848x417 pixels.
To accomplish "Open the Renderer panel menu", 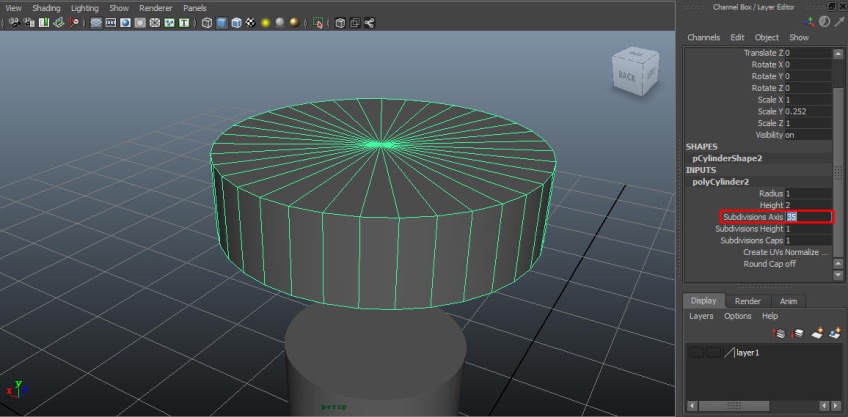I will click(156, 8).
